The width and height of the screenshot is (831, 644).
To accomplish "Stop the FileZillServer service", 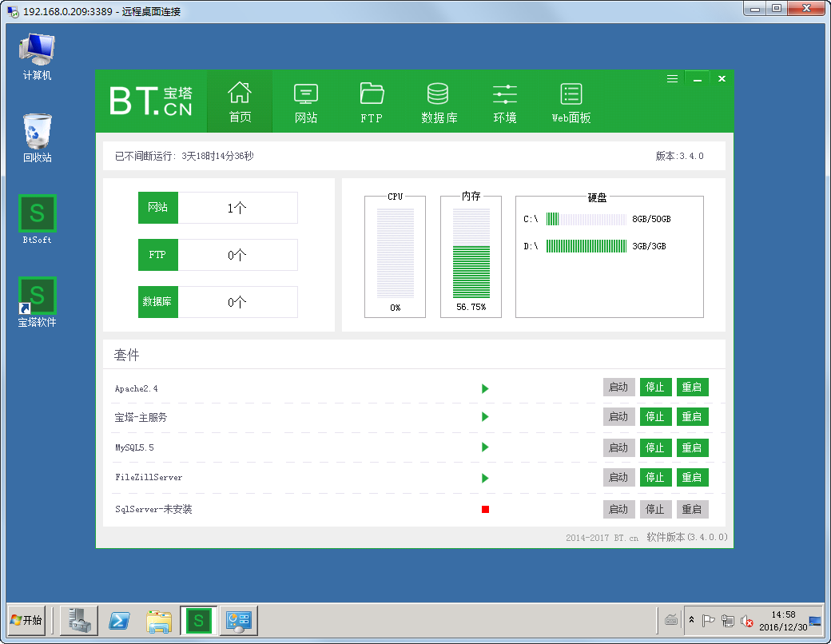I will (655, 478).
